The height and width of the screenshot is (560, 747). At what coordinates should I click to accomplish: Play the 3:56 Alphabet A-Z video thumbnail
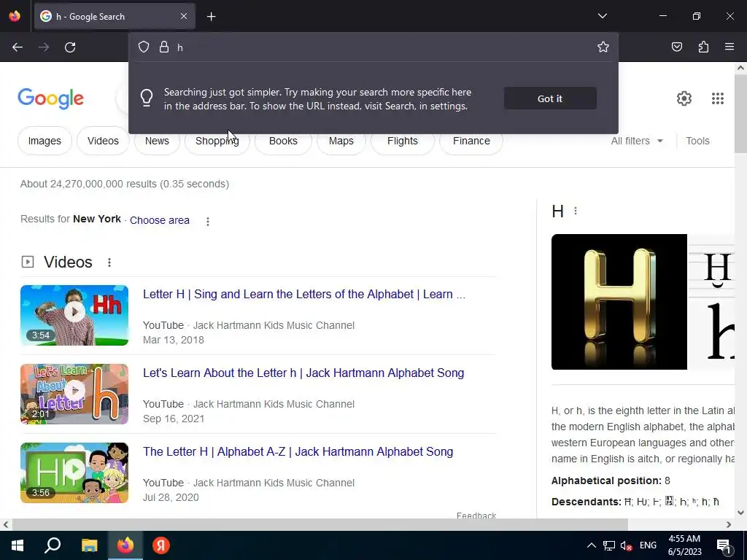[x=74, y=472]
